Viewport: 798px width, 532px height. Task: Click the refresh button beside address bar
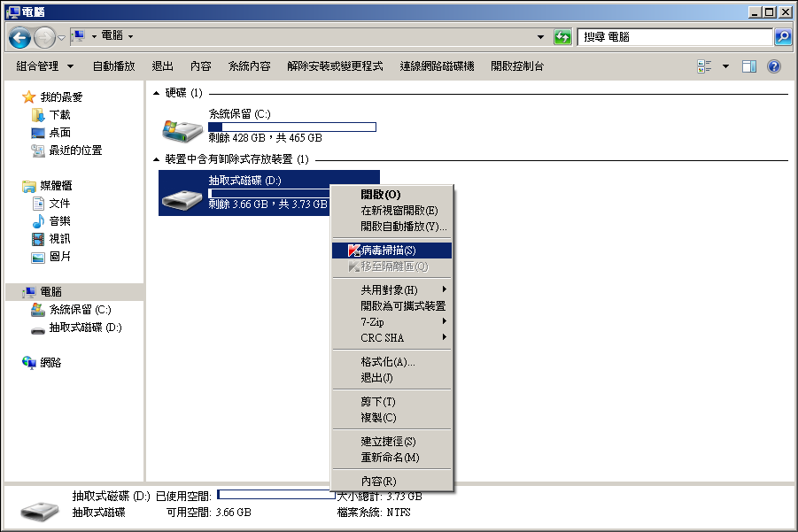point(562,37)
